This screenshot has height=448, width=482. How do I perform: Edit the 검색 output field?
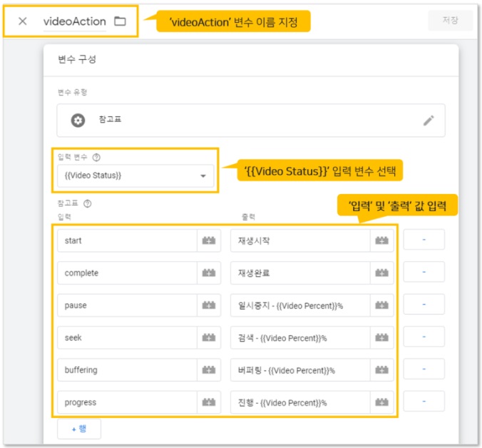[300, 337]
